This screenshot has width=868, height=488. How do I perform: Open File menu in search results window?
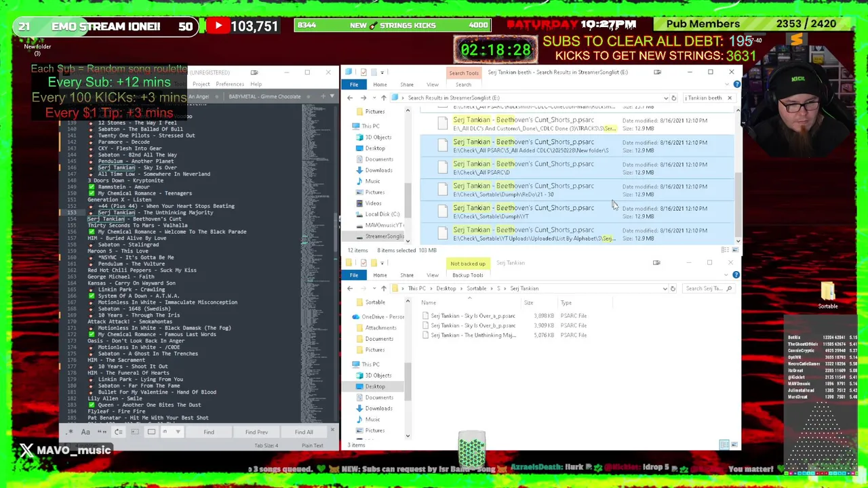354,85
